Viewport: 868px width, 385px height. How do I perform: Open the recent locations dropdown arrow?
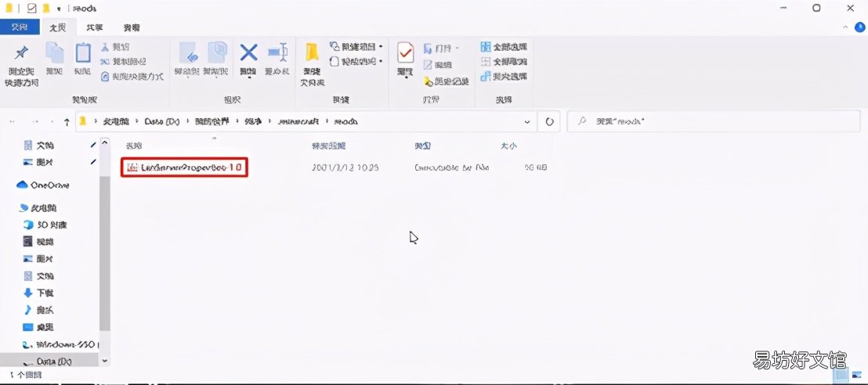click(x=52, y=122)
